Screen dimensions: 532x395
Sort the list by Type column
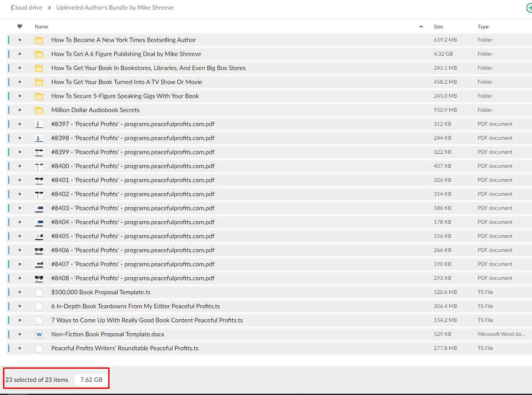click(483, 27)
